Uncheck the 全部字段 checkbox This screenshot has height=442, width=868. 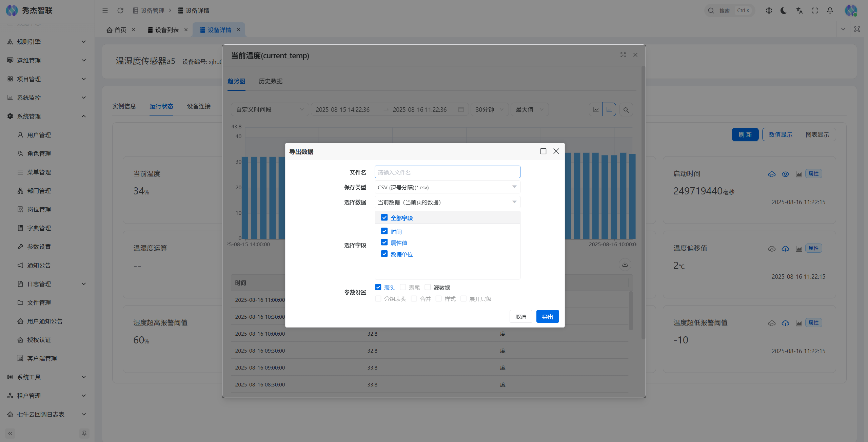click(x=384, y=217)
